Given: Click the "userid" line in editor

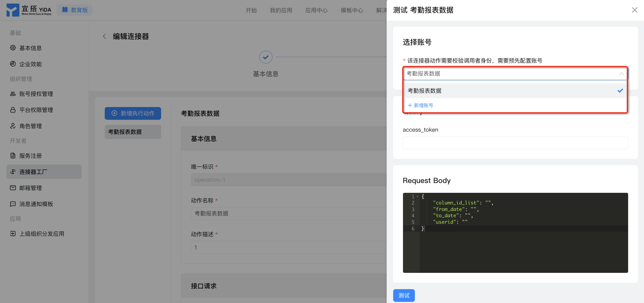Looking at the screenshot, I should click(x=450, y=222).
